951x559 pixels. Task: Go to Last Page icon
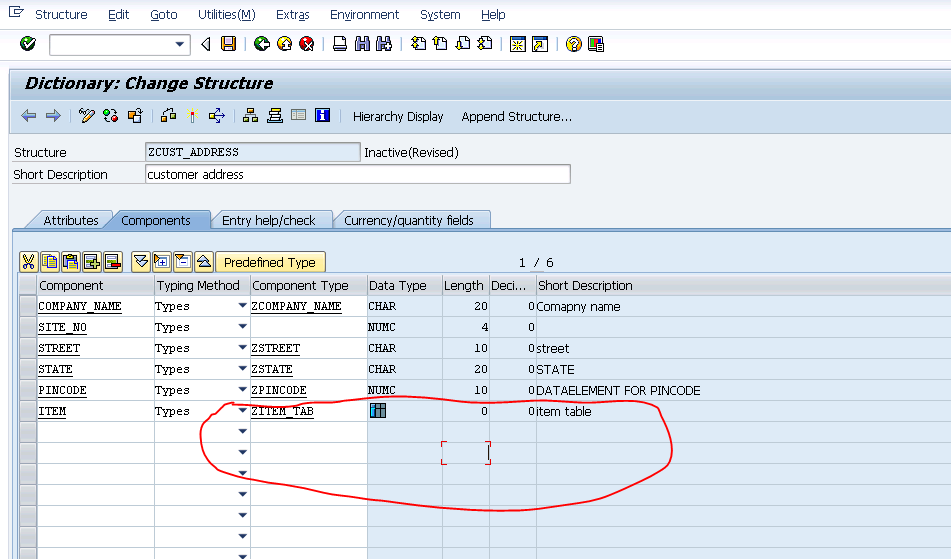pos(485,44)
